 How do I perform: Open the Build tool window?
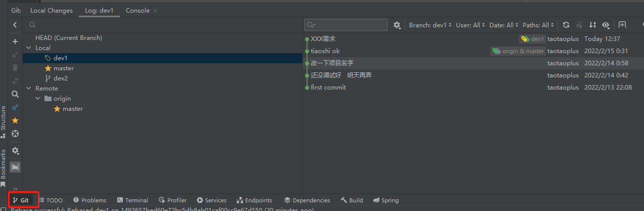click(x=352, y=200)
